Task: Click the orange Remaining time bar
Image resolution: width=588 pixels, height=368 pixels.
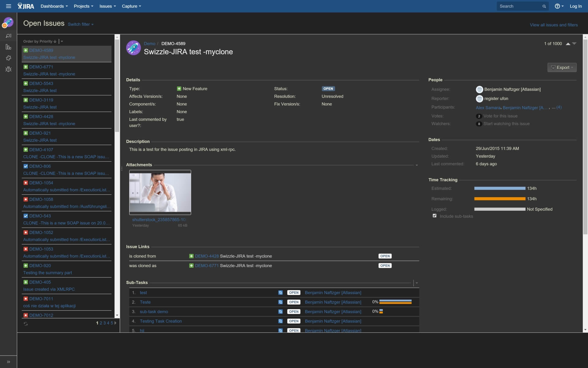Action: [x=500, y=199]
